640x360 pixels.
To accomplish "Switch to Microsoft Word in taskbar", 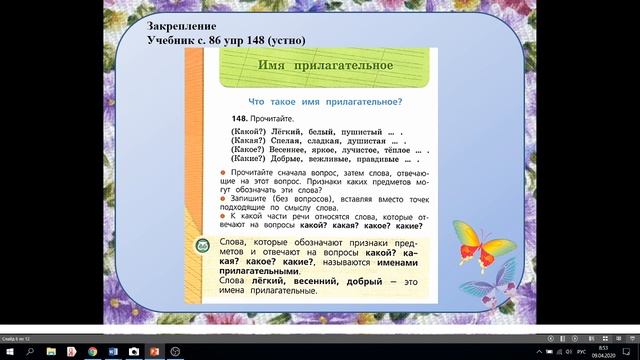I will click(113, 352).
